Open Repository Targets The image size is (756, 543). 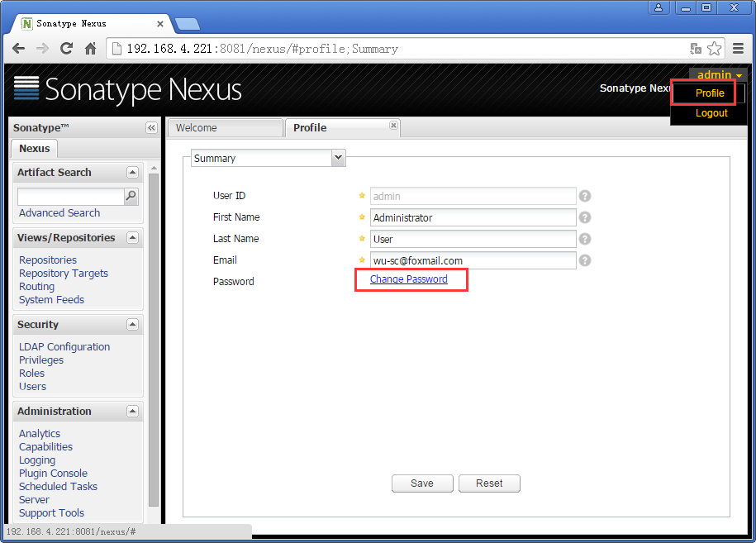pyautogui.click(x=63, y=273)
